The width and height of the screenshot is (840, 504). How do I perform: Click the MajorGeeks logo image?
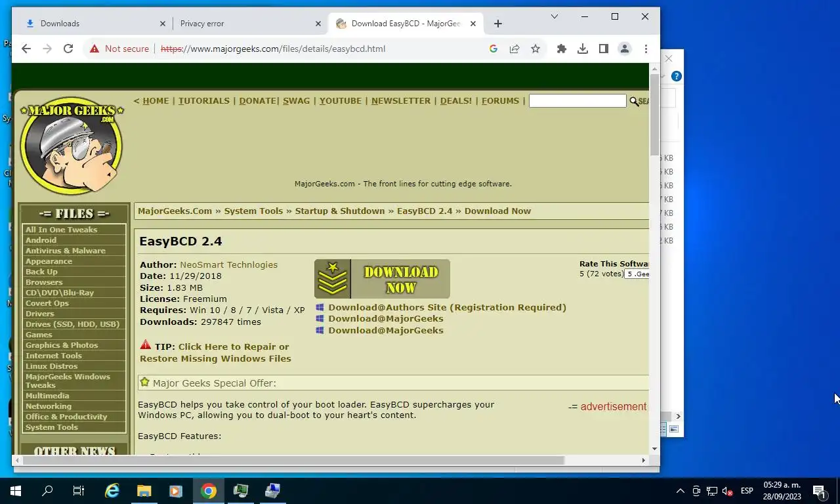[x=72, y=146]
